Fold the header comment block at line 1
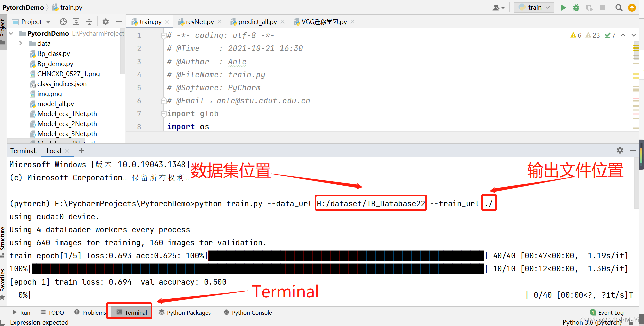Viewport: 644px width, 326px height. point(164,35)
